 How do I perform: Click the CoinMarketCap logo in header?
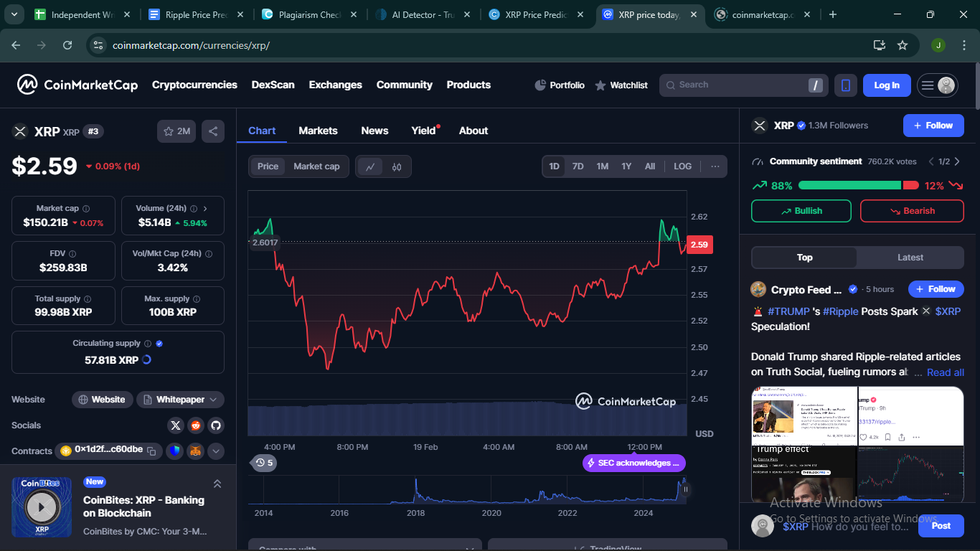77,85
